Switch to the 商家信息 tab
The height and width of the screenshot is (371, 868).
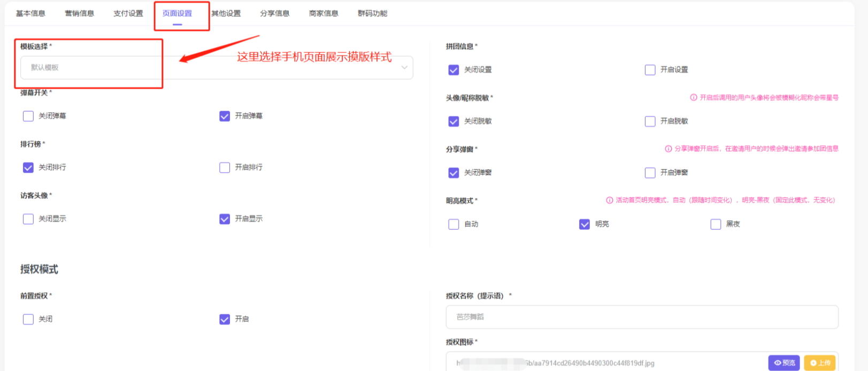324,13
